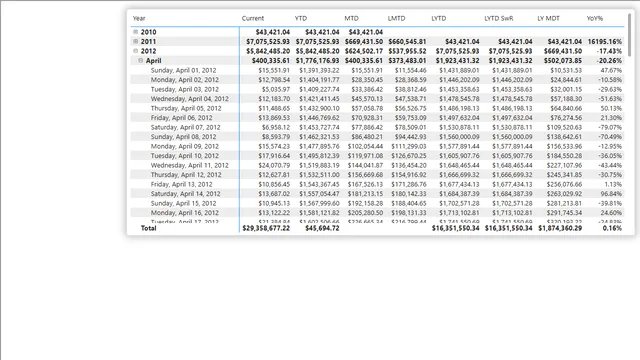The image size is (640, 360).
Task: Expand the 2011 year row
Action: (136, 41)
